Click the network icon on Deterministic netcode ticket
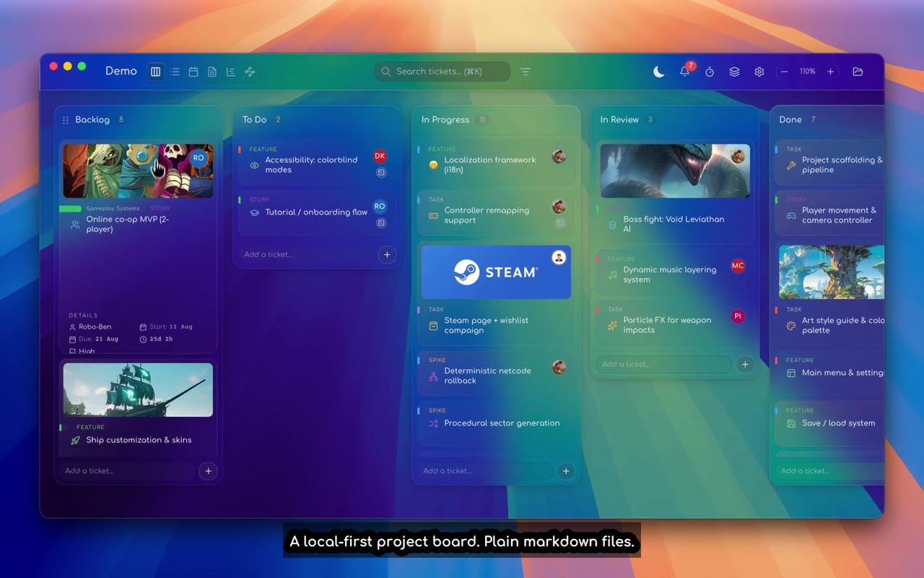924x578 pixels. tap(433, 376)
